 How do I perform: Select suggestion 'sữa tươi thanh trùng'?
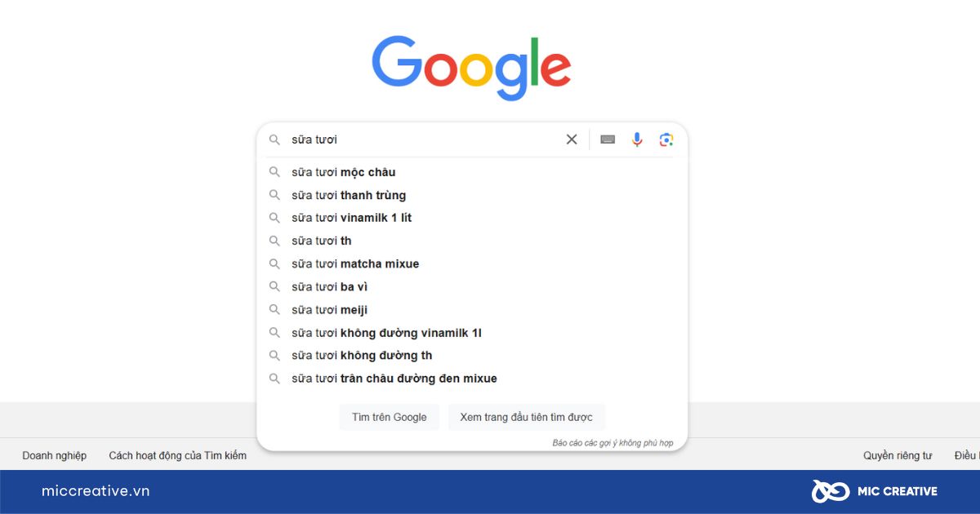click(x=472, y=195)
